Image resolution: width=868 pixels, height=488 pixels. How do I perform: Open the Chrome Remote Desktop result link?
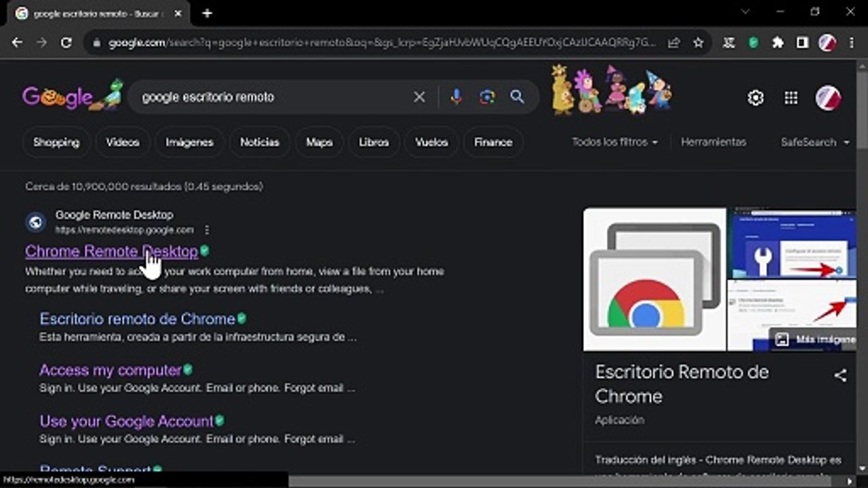pyautogui.click(x=111, y=251)
